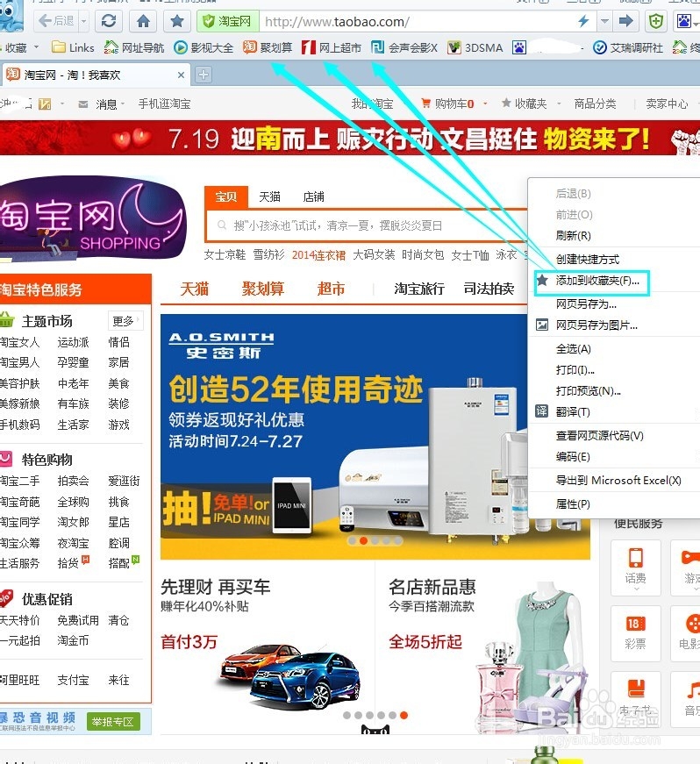Select the last dot of lower carousel
The width and height of the screenshot is (700, 764).
click(404, 715)
